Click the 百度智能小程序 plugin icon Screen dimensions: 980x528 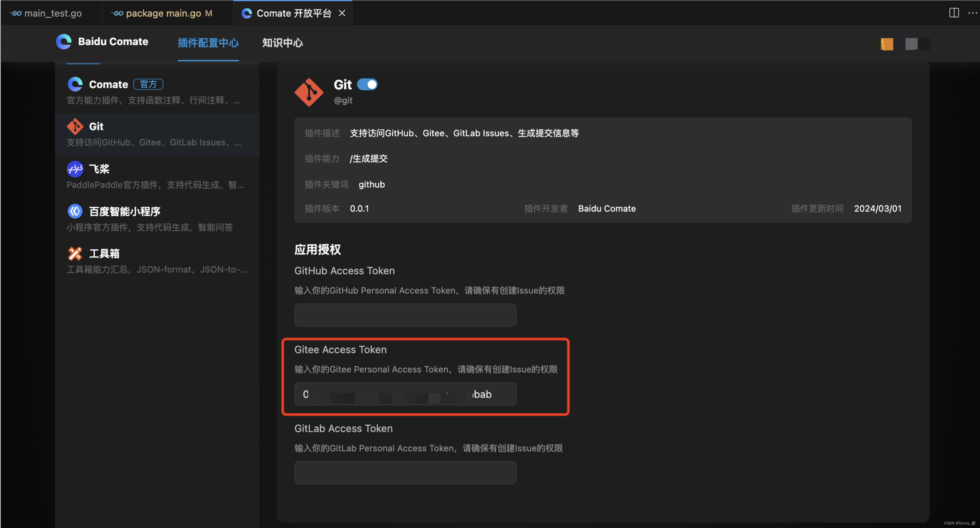[x=75, y=211]
